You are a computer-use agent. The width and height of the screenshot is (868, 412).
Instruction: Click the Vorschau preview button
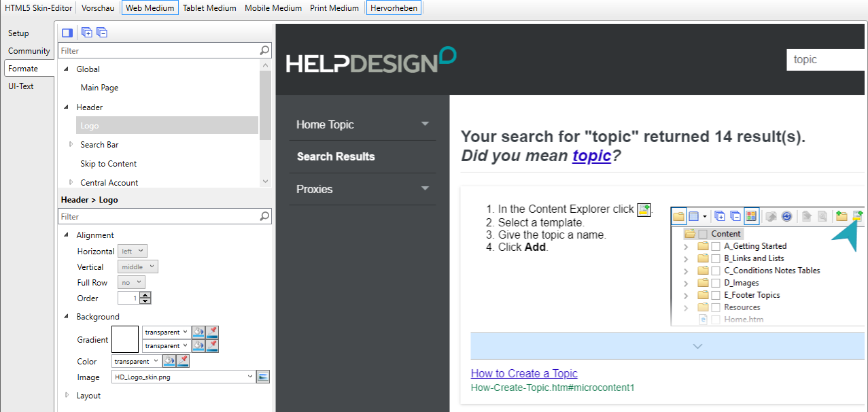pos(98,8)
